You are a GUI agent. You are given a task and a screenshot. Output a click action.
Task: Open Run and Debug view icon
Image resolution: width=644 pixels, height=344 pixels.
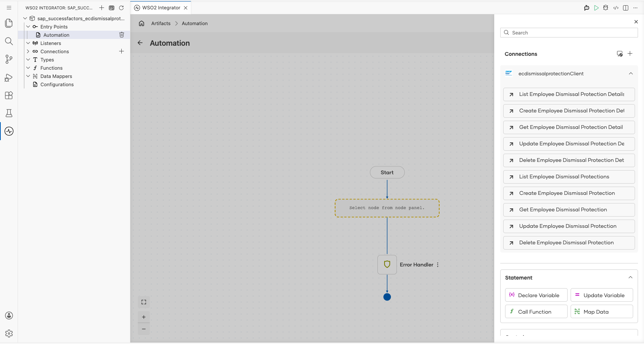[x=9, y=78]
